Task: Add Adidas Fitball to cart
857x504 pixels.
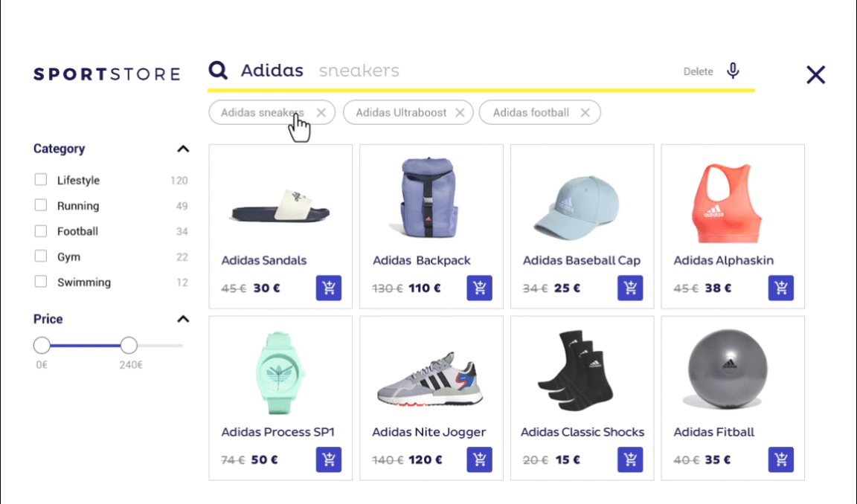Action: point(780,459)
